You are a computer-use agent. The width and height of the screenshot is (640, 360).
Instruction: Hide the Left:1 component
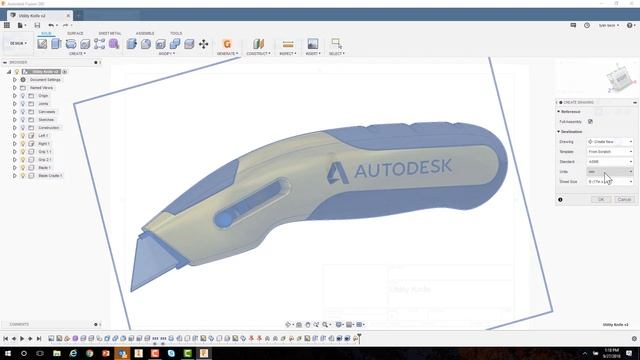click(23, 136)
